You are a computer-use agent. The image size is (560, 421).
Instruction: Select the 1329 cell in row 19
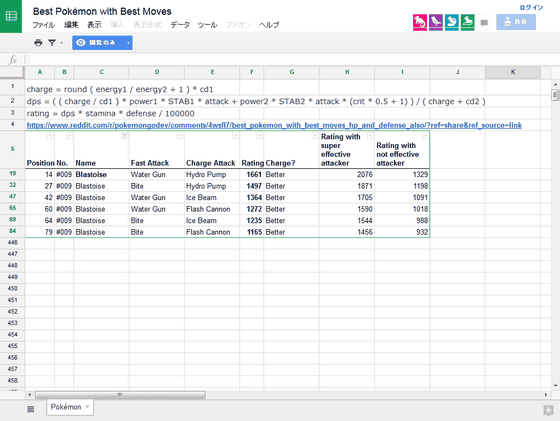tap(402, 175)
